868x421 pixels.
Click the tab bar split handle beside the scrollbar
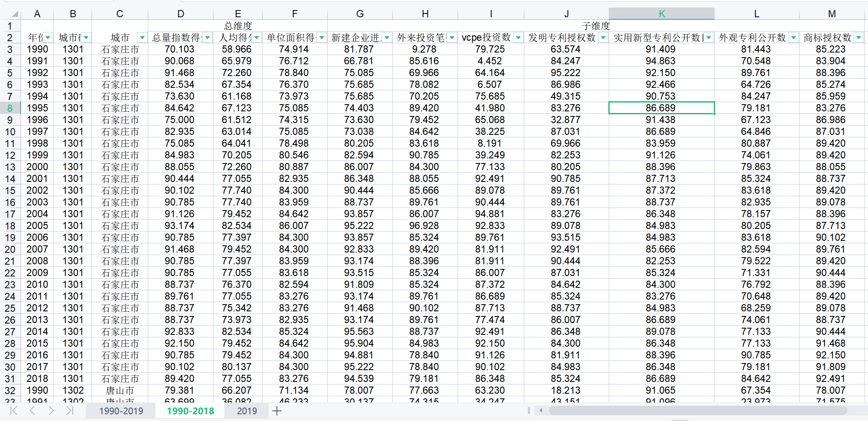click(x=529, y=410)
